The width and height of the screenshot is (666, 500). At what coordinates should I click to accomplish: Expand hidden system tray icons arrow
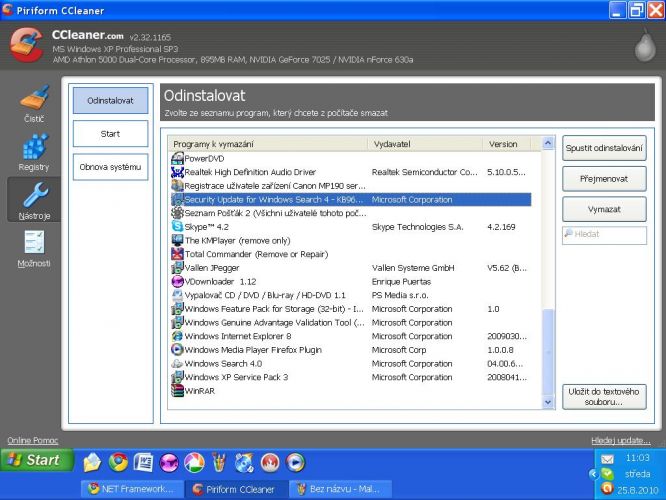593,474
